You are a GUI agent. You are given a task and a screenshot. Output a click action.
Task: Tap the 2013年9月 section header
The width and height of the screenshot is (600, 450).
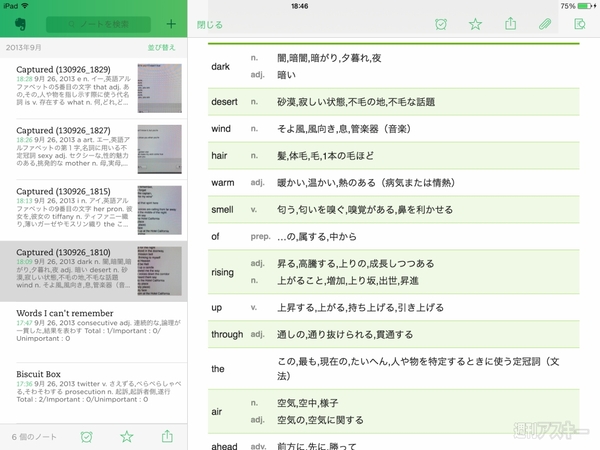click(x=24, y=47)
